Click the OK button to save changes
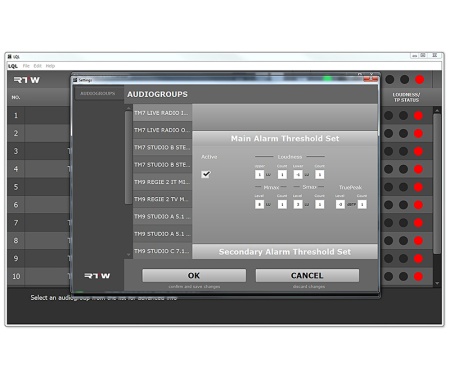This screenshot has height=380, width=450. pyautogui.click(x=194, y=276)
